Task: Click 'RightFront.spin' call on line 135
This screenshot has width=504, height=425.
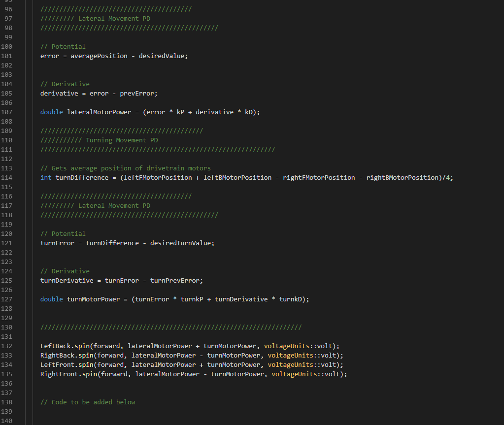Action: (69, 374)
